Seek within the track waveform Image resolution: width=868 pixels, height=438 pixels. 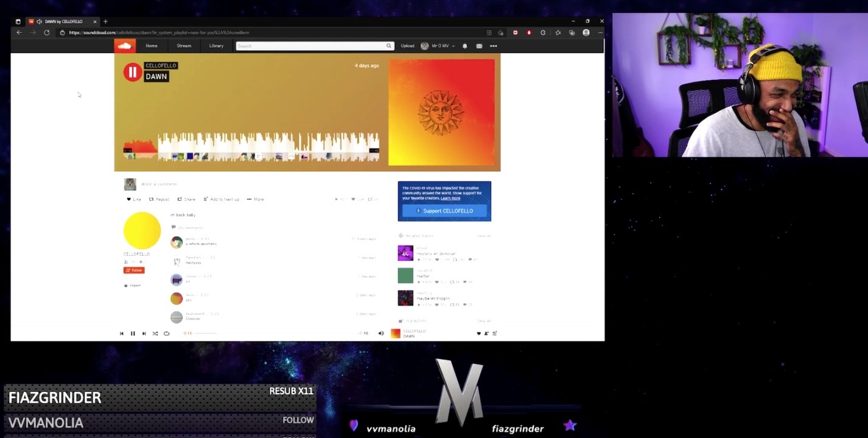(x=251, y=146)
